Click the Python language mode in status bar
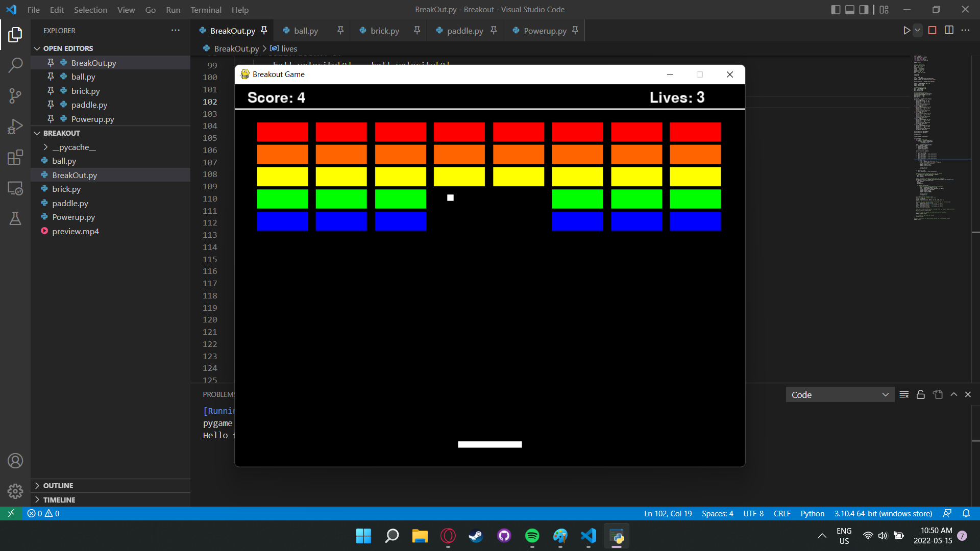 pyautogui.click(x=812, y=513)
